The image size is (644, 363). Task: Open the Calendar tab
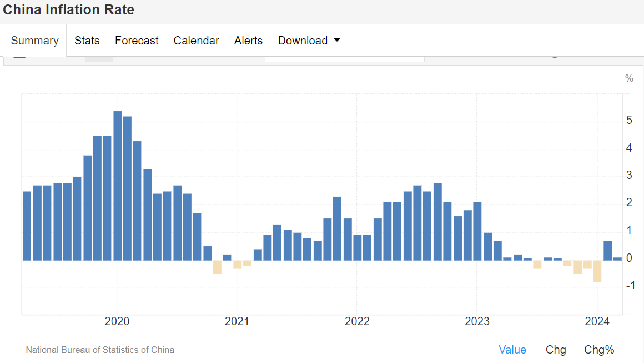coord(196,41)
